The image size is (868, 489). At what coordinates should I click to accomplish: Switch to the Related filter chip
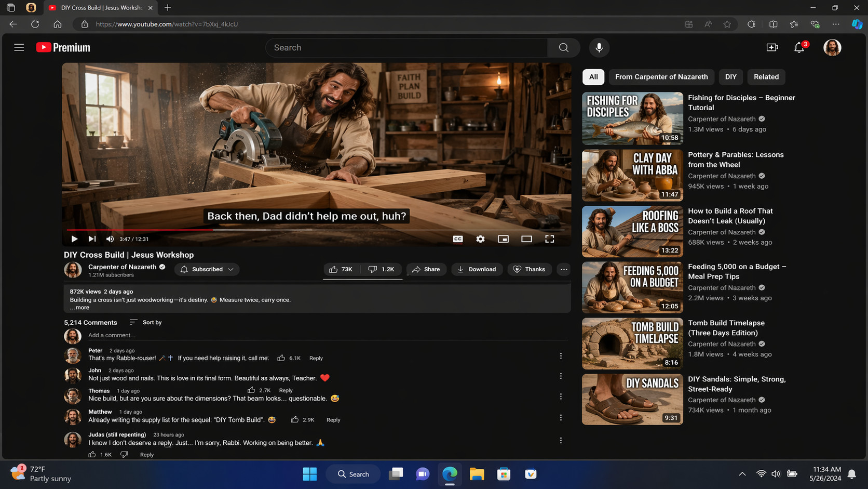[x=766, y=77]
